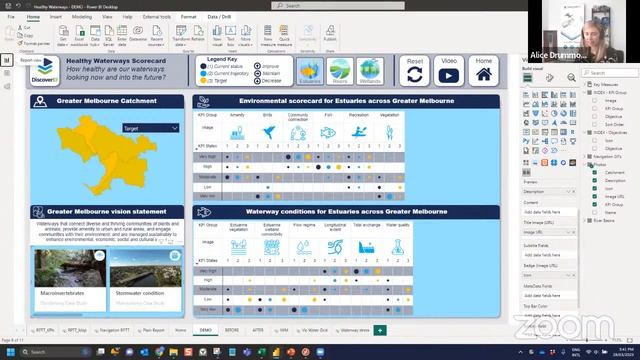Expand the Navigation GIFs table
Image resolution: width=640 pixels, height=360 pixels.
[584, 156]
